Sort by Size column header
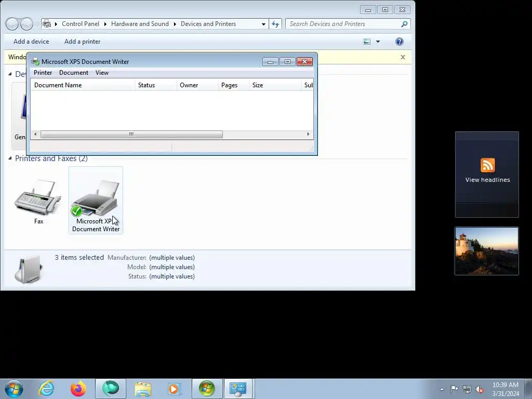532x399 pixels. click(275, 85)
